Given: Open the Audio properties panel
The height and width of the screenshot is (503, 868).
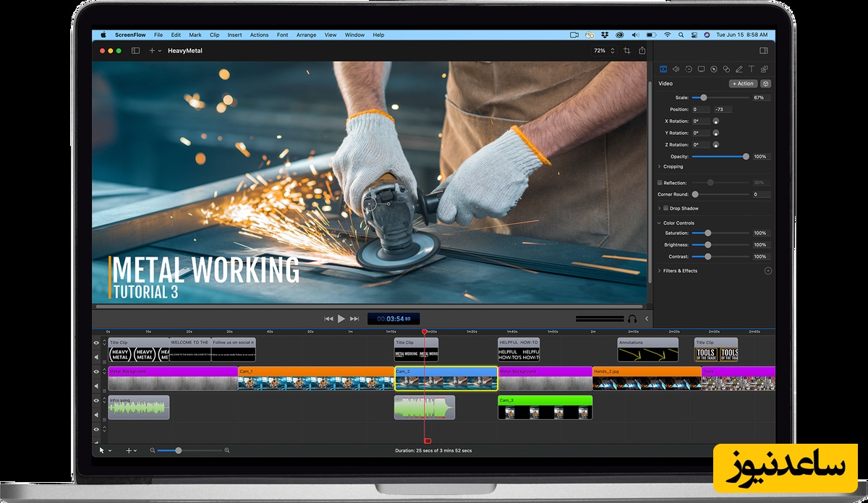Looking at the screenshot, I should pos(676,69).
